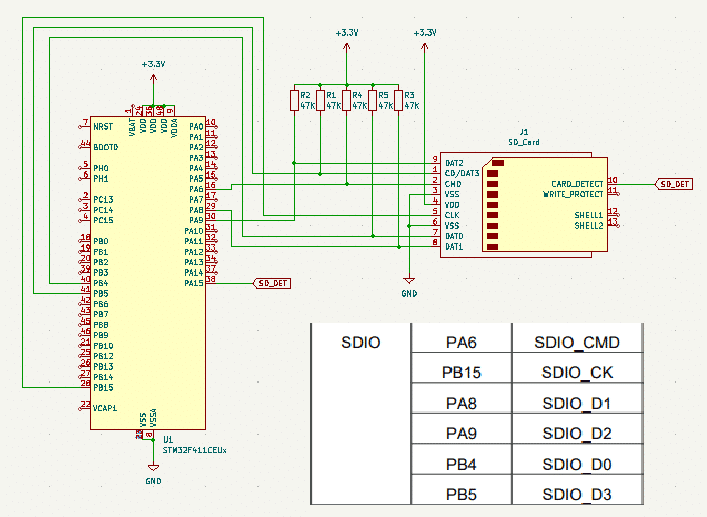Screen dimensions: 707x517
Task: Click the SDIO_D2 table cell
Action: [x=577, y=433]
